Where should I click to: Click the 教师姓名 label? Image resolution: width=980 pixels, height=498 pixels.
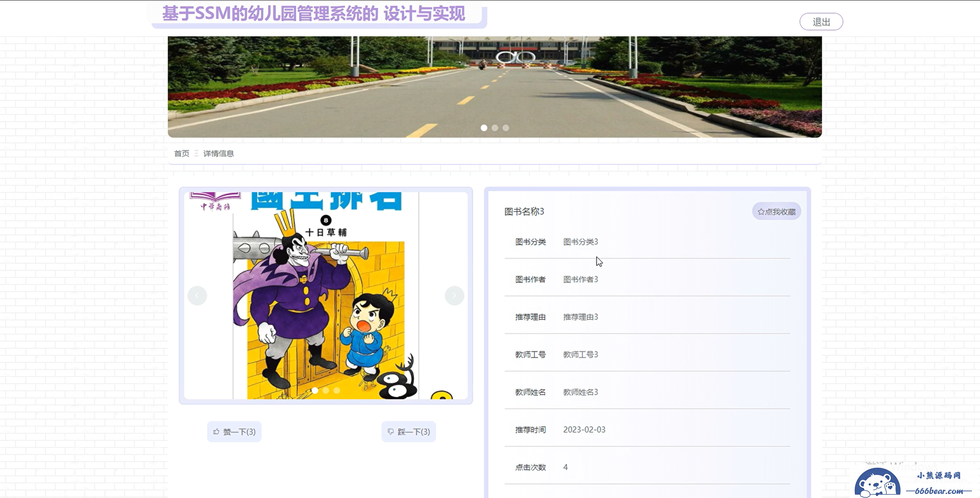pos(530,392)
